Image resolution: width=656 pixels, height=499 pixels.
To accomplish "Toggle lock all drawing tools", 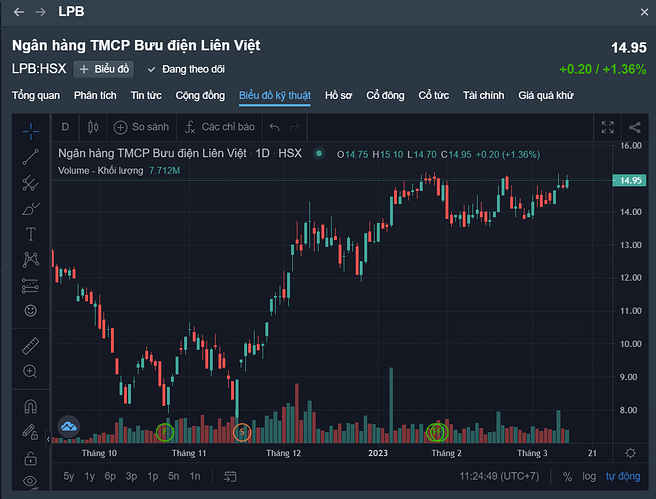I will 31,459.
